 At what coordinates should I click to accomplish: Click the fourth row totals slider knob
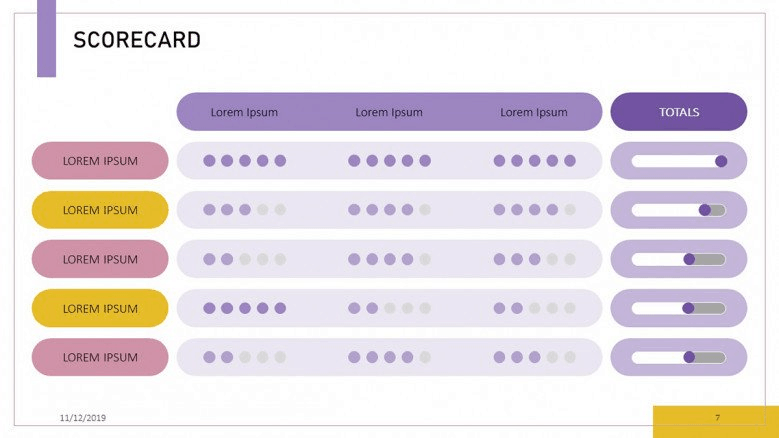[x=688, y=308]
